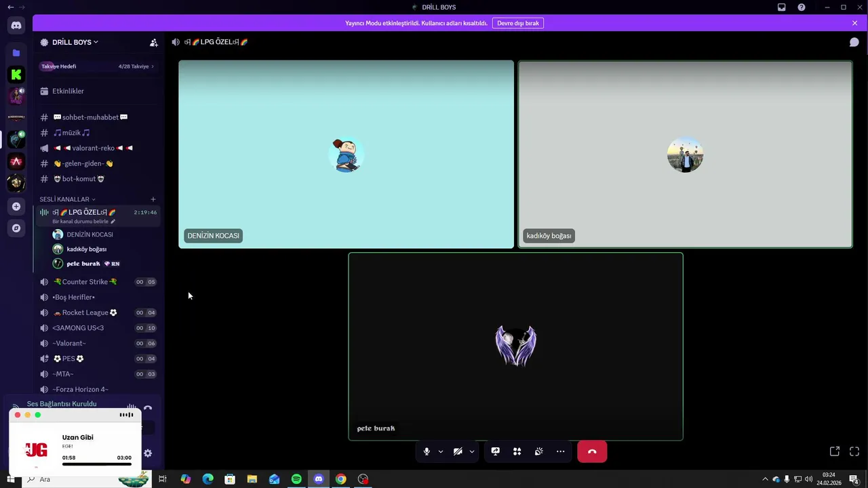Click the Share Your Screen icon
Image resolution: width=868 pixels, height=488 pixels.
tap(496, 451)
